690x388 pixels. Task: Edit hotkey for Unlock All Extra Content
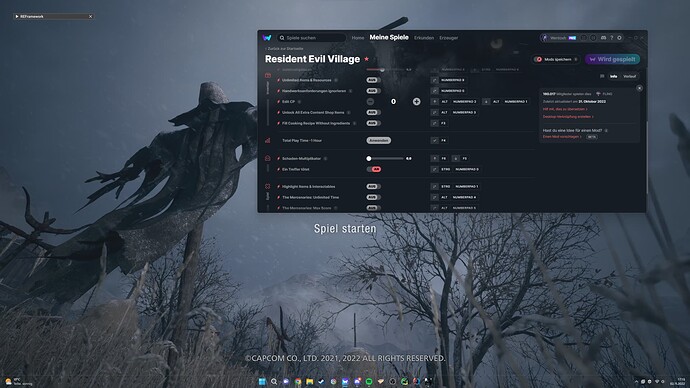435,112
